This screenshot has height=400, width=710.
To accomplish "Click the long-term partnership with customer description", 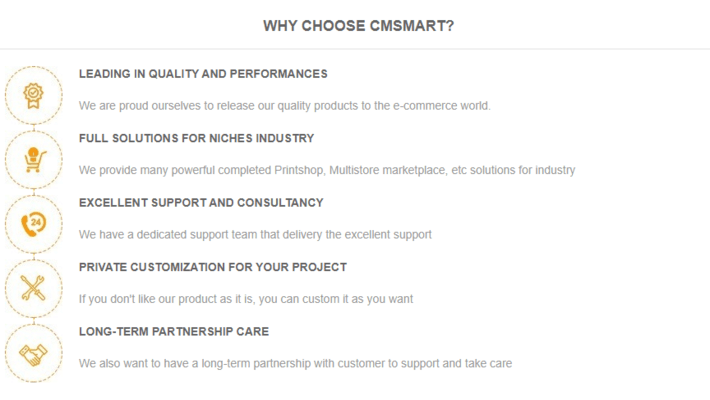I will 295,364.
